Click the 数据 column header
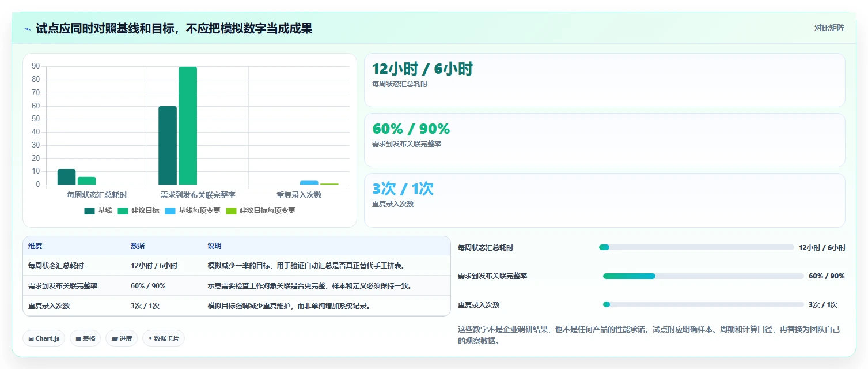The height and width of the screenshot is (369, 868). coord(138,246)
